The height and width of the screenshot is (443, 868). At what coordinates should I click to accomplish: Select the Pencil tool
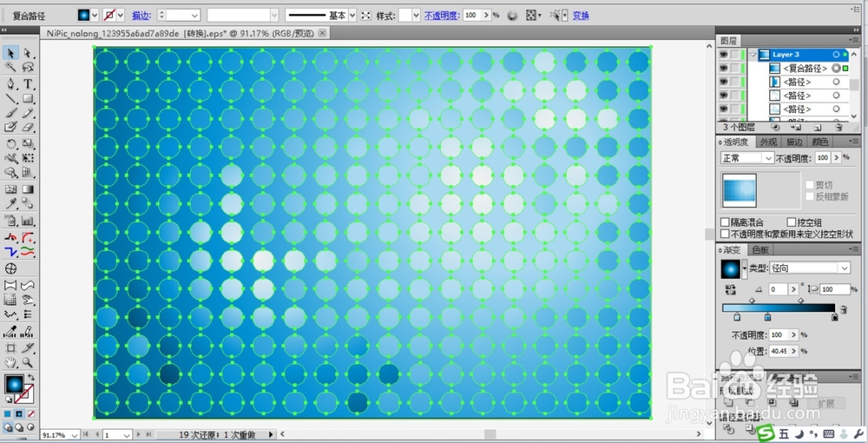(x=28, y=114)
